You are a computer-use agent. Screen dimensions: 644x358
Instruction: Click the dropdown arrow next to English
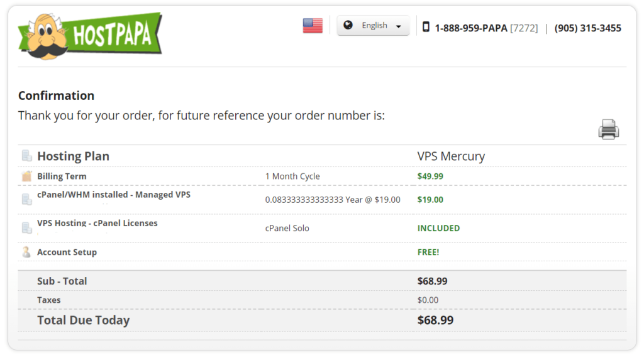(398, 26)
